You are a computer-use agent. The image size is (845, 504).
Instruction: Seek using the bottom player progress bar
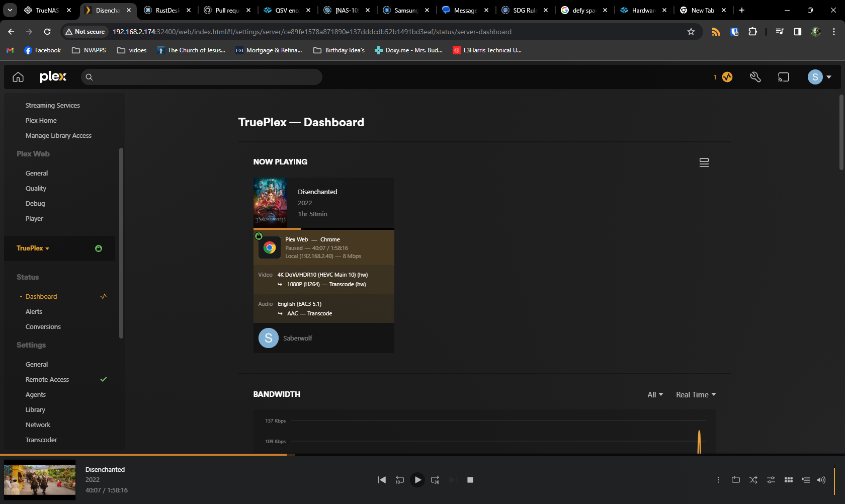pyautogui.click(x=422, y=455)
